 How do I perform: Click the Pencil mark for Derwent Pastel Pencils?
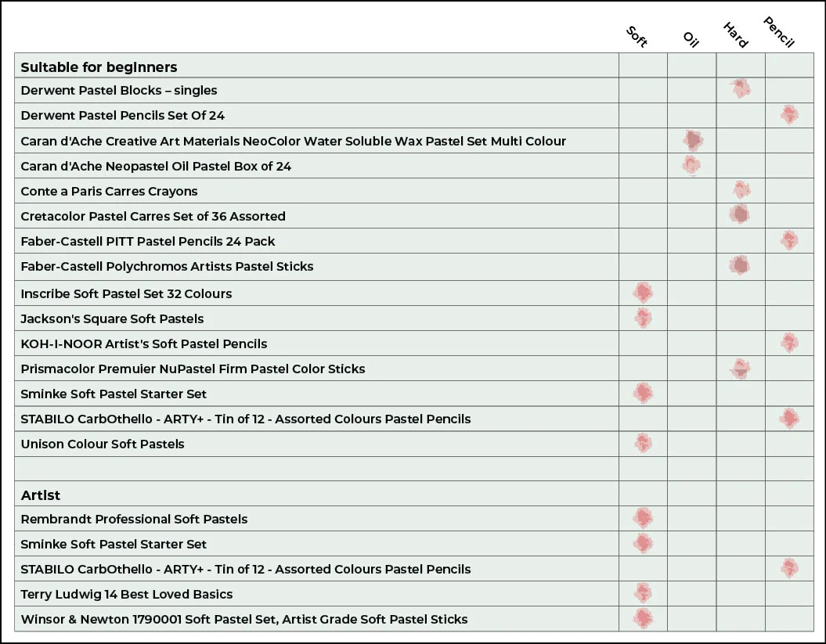(x=789, y=115)
